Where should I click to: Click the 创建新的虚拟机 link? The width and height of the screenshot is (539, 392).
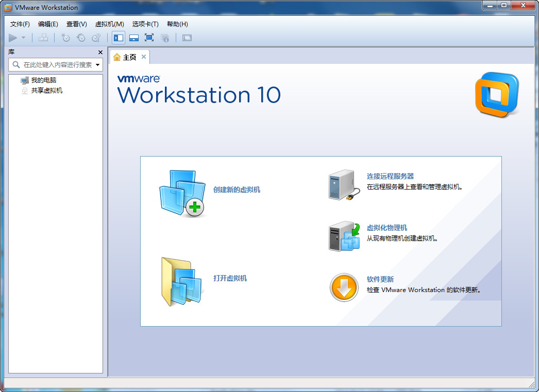point(237,190)
